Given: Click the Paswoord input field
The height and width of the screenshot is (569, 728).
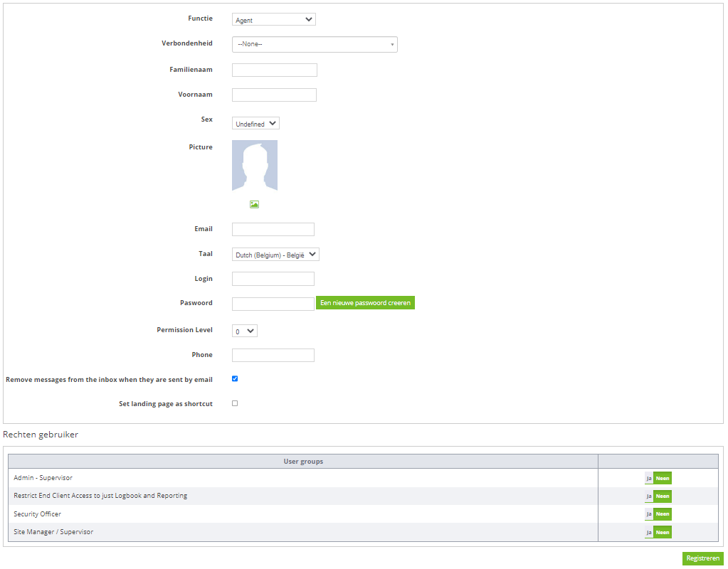Looking at the screenshot, I should coord(273,304).
